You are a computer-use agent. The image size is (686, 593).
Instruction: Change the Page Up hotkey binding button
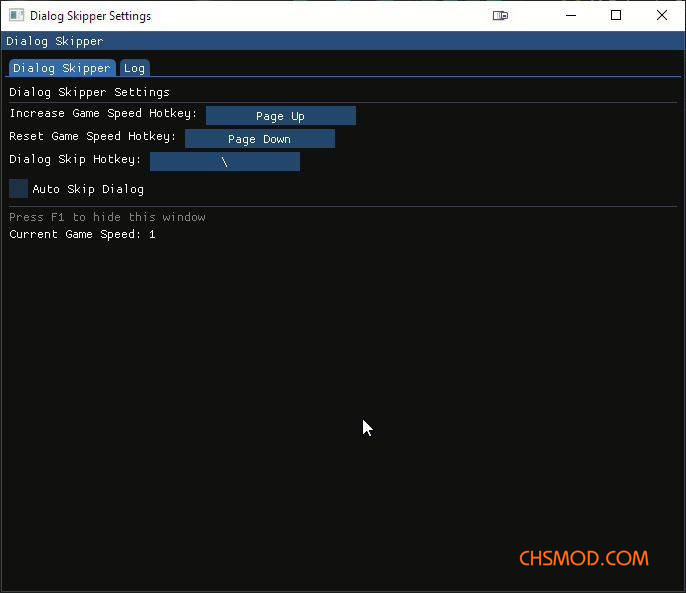[280, 116]
